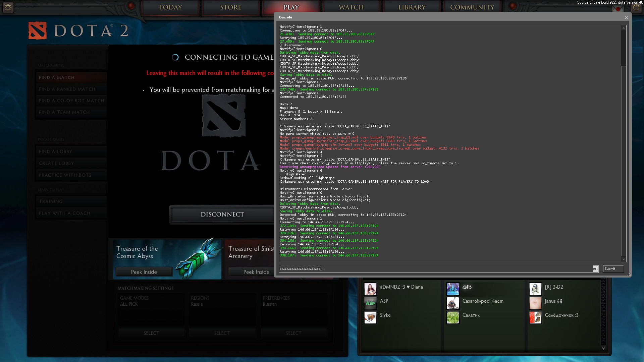The image size is (644, 362).
Task: Select the [R] 2-D2 friend avatar
Action: point(535,289)
